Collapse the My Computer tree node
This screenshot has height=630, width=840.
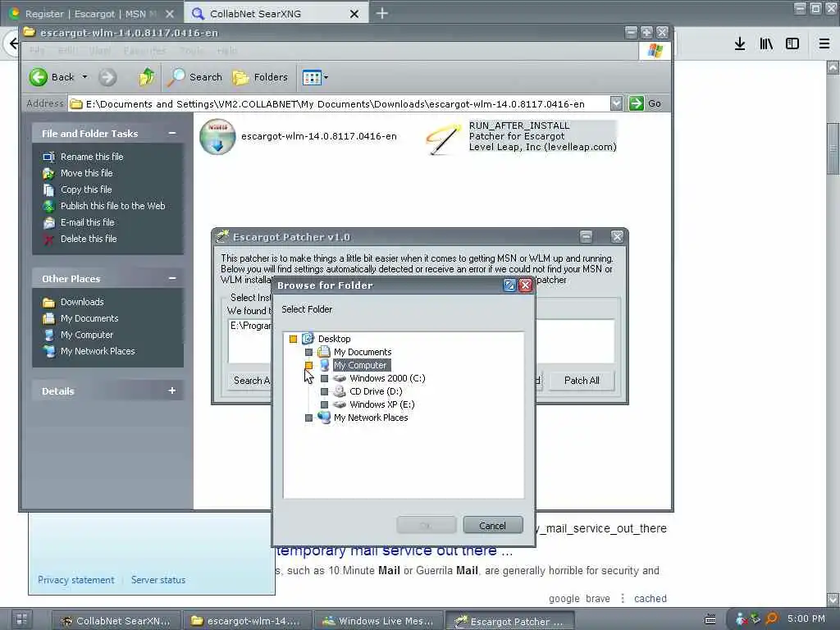(x=308, y=365)
